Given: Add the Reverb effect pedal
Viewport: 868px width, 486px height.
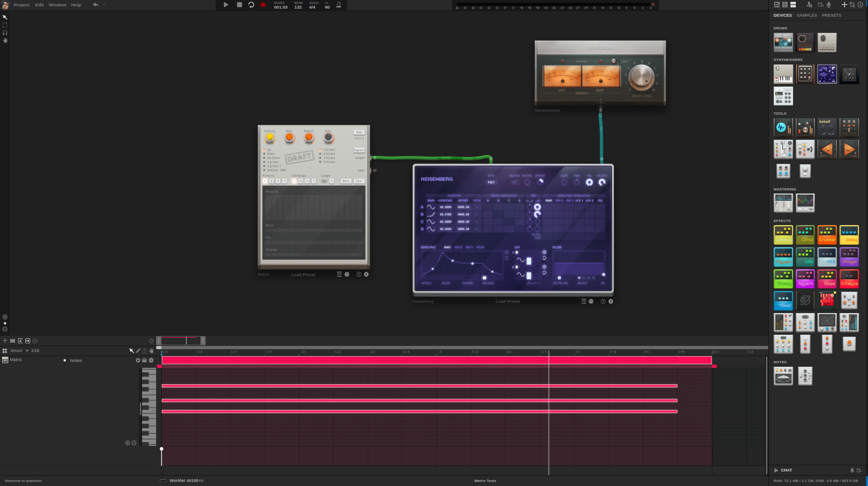Looking at the screenshot, I should point(805,278).
